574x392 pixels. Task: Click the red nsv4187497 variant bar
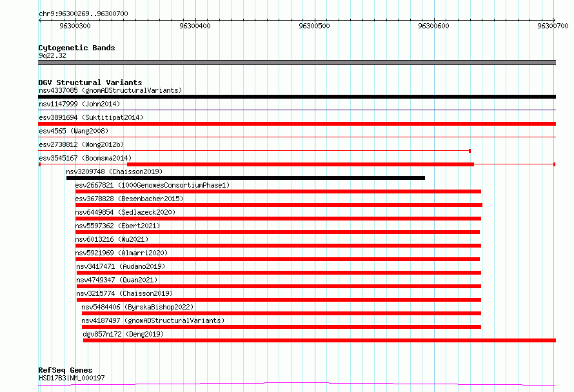281,327
